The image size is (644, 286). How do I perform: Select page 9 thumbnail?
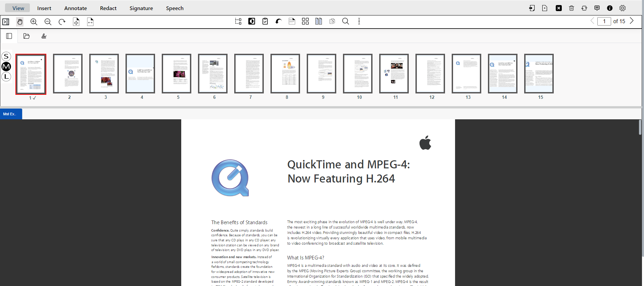[x=321, y=74]
